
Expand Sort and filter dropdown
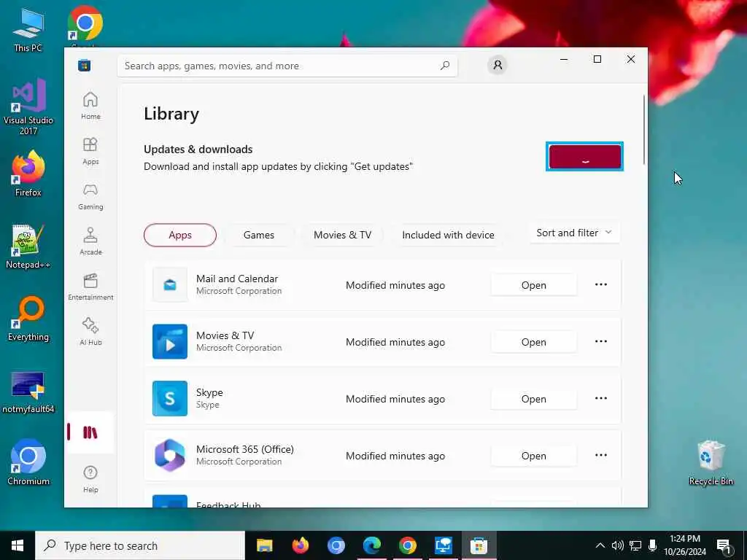click(574, 233)
